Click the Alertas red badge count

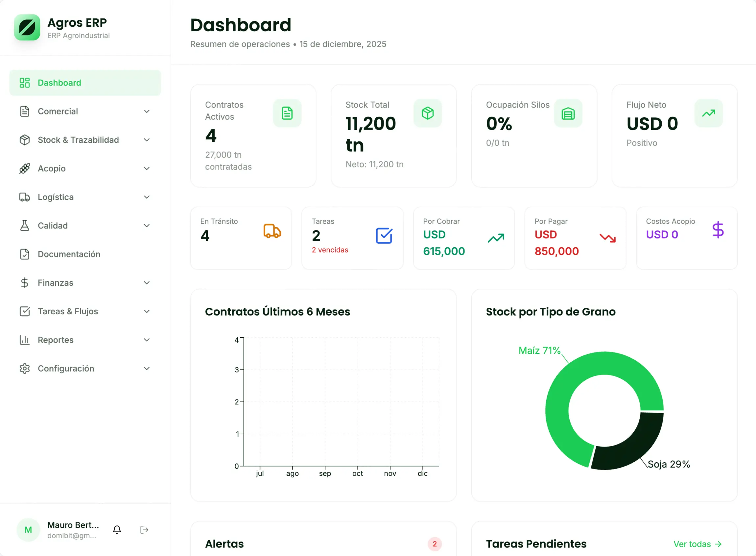coord(434,544)
